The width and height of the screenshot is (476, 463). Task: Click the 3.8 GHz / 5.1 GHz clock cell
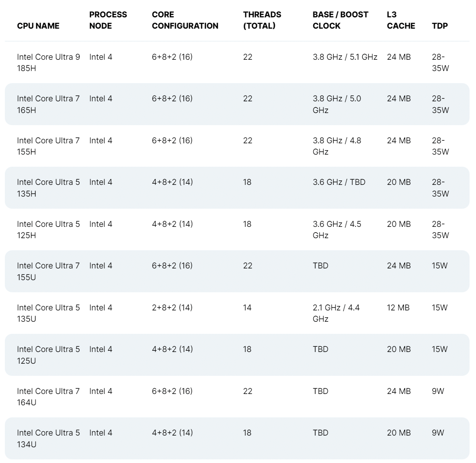pyautogui.click(x=345, y=57)
